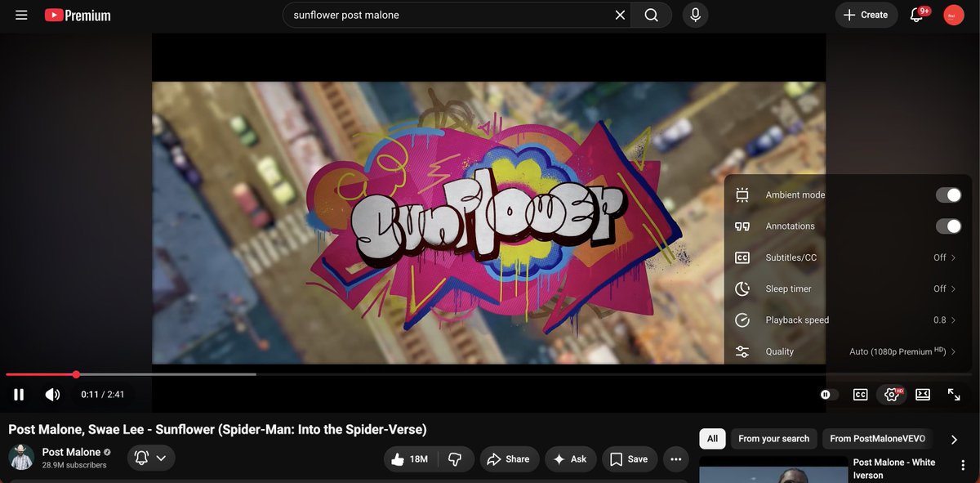This screenshot has height=483, width=980.
Task: Open the Subtitles/CC submenu
Action: pos(848,257)
